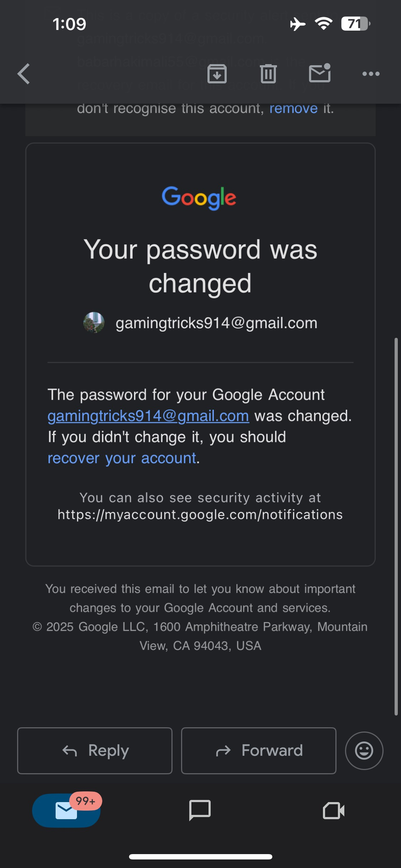The width and height of the screenshot is (401, 868).
Task: Open the 'recover your account' link
Action: (x=122, y=458)
